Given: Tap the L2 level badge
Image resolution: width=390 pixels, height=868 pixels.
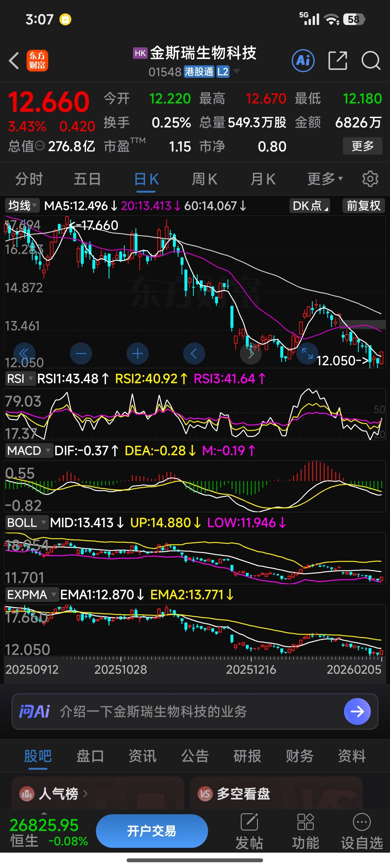Looking at the screenshot, I should [x=223, y=72].
